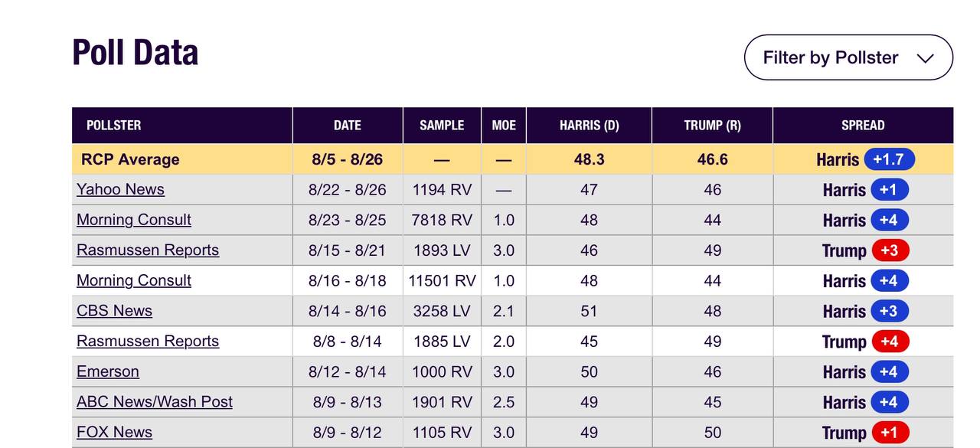The image size is (980, 448).
Task: Click the red +3 Trump spread badge
Action: [889, 250]
